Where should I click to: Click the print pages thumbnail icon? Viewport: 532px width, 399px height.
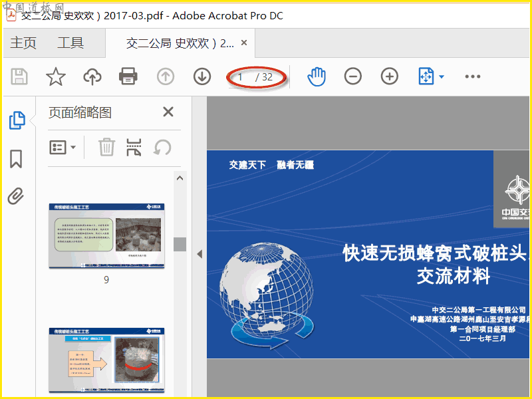134,147
